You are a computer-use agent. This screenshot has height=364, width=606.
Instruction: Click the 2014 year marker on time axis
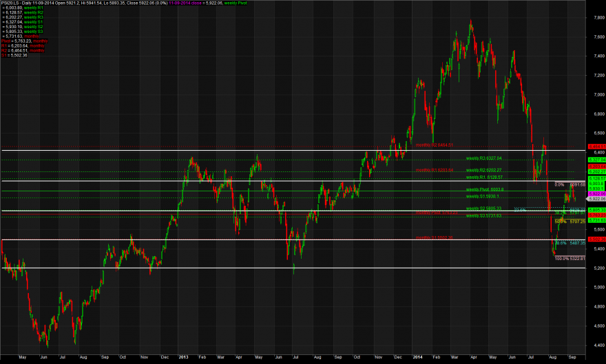coord(417,357)
